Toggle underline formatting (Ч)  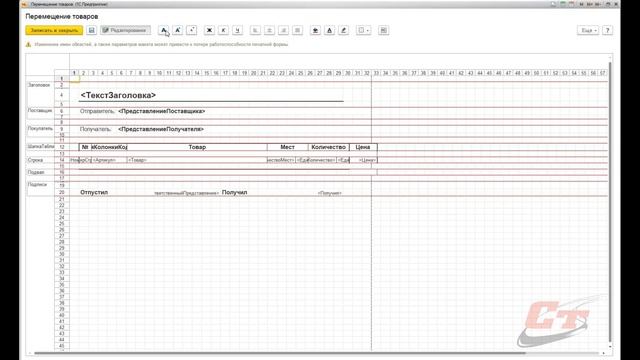click(x=237, y=30)
